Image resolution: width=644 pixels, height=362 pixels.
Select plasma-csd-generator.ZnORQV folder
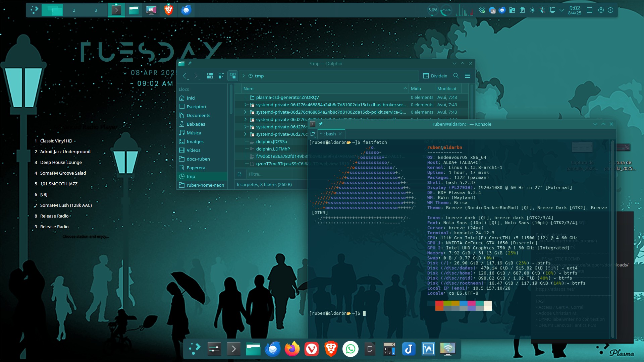pyautogui.click(x=287, y=97)
